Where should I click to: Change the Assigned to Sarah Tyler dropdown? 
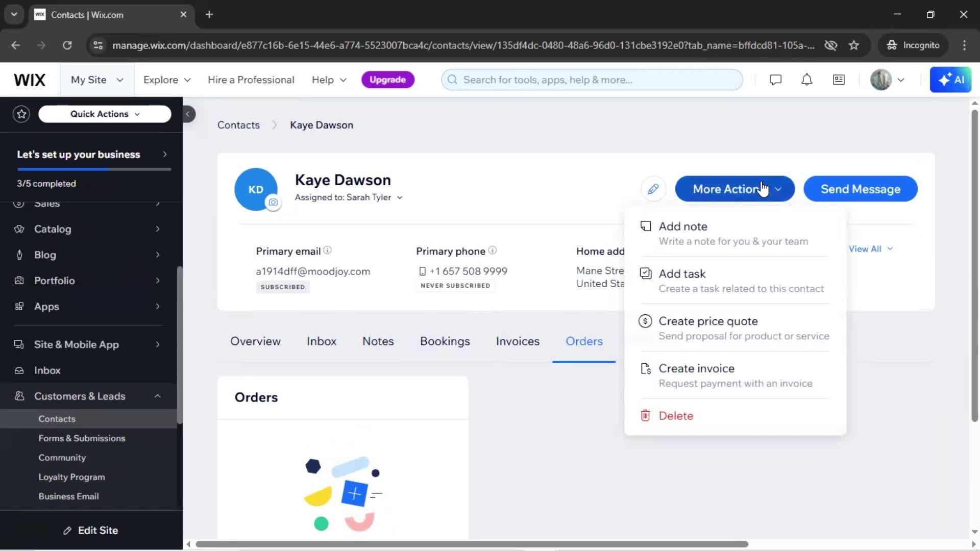point(349,197)
